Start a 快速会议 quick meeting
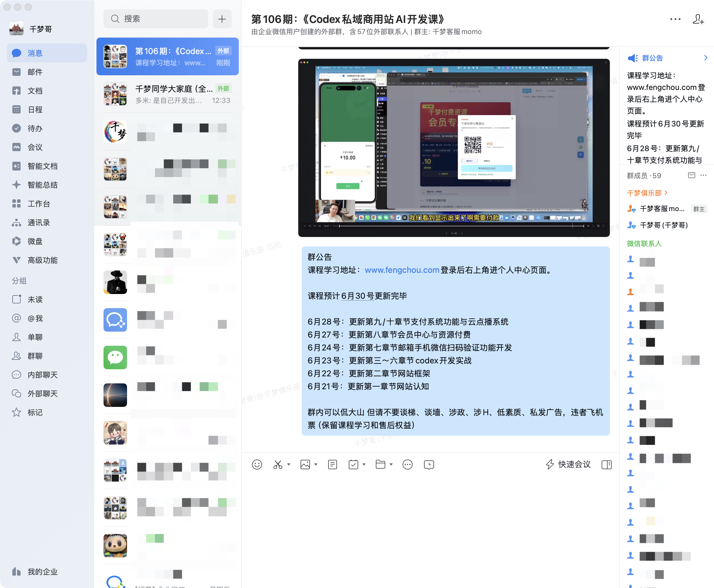Viewport: 714px width, 588px height. (x=568, y=464)
